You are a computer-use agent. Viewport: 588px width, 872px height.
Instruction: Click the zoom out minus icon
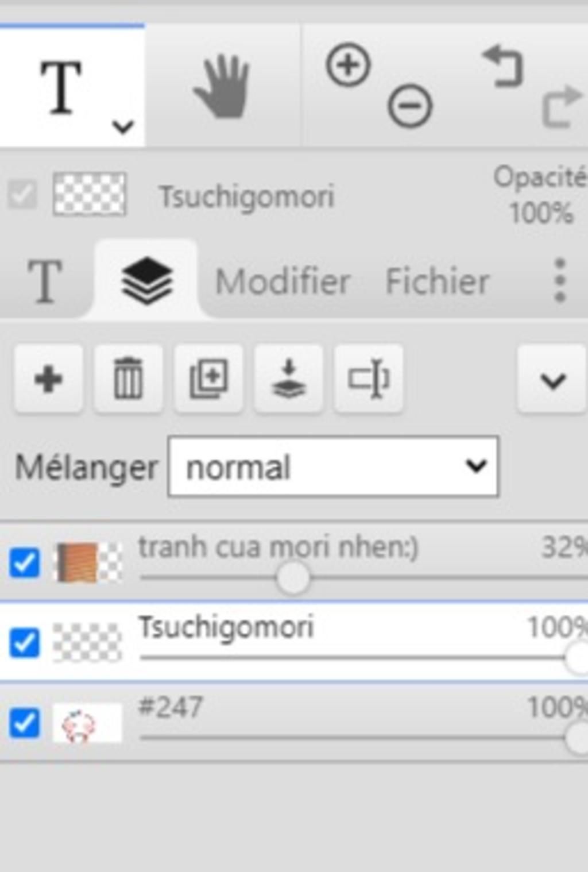point(410,106)
